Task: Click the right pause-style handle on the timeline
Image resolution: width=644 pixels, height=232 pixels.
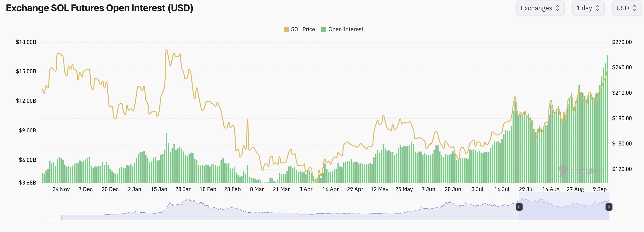Action: (x=608, y=207)
